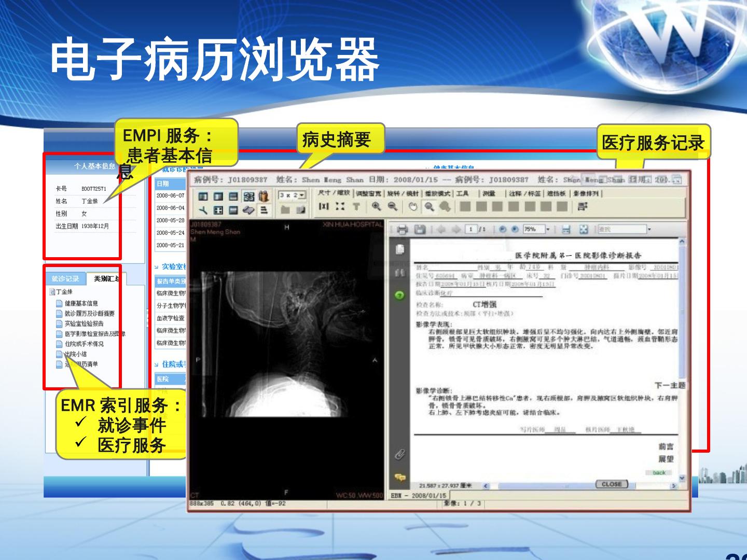This screenshot has height=560, width=747.
Task: Click the last icon on the image toolbar row
Action: click(x=582, y=207)
